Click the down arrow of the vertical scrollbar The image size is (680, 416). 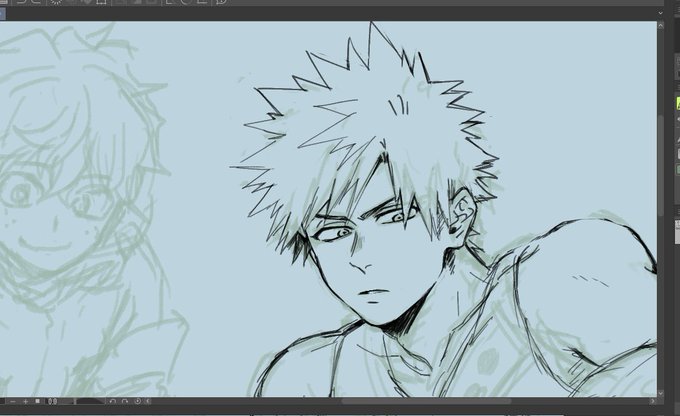(660, 393)
